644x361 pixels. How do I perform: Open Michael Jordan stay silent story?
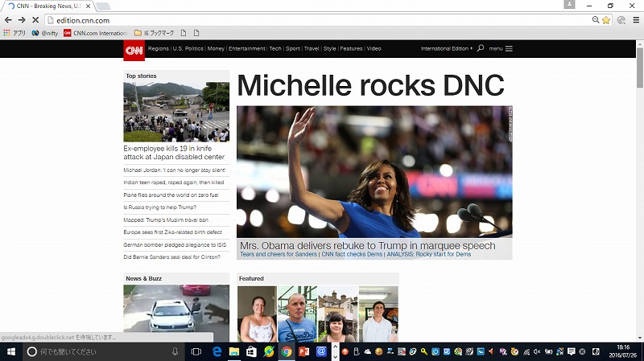point(174,170)
